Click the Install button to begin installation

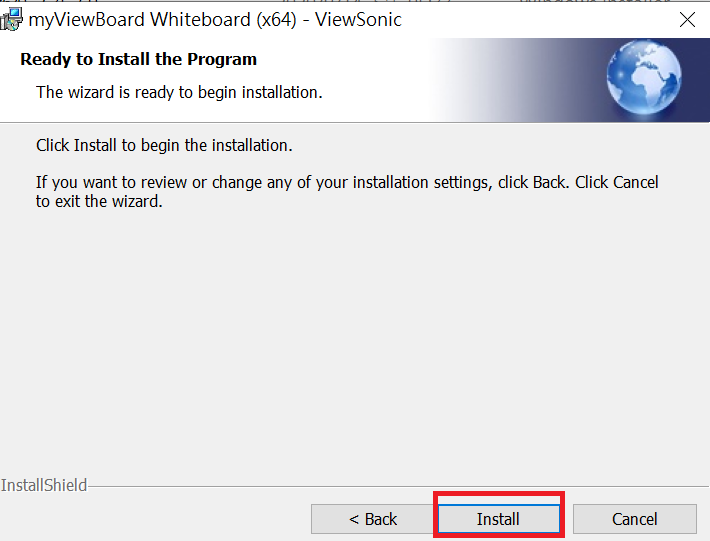(x=499, y=519)
